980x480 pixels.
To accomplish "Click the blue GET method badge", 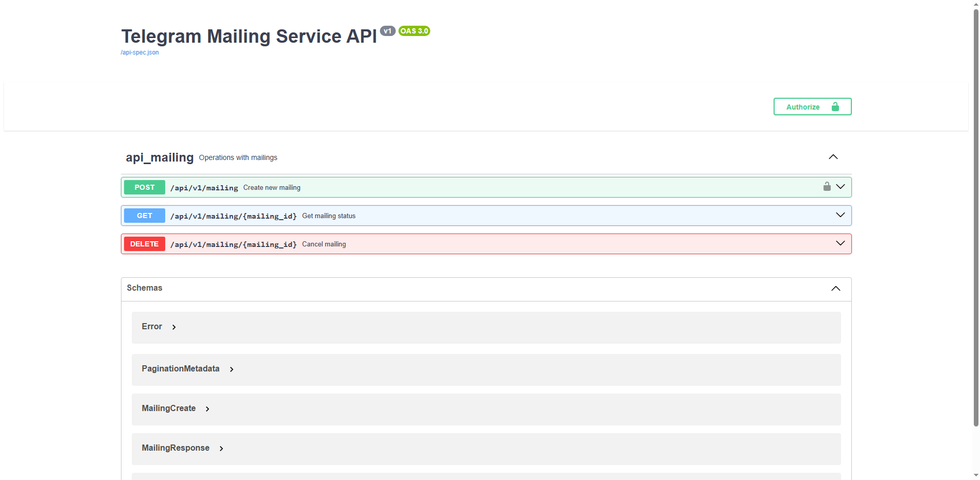I will (145, 216).
